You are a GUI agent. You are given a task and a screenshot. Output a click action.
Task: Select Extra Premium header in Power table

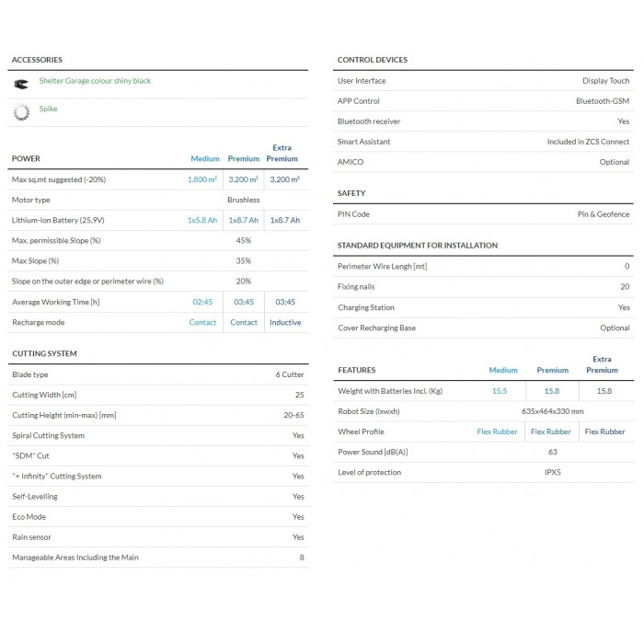(x=282, y=153)
